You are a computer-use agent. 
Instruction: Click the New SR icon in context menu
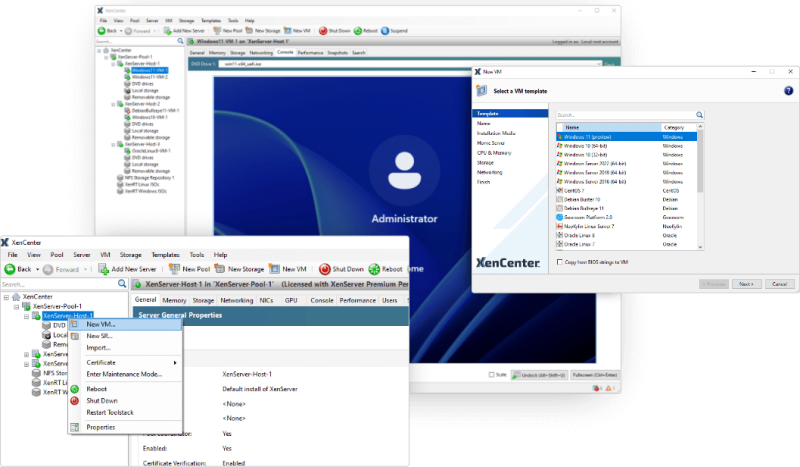(74, 336)
